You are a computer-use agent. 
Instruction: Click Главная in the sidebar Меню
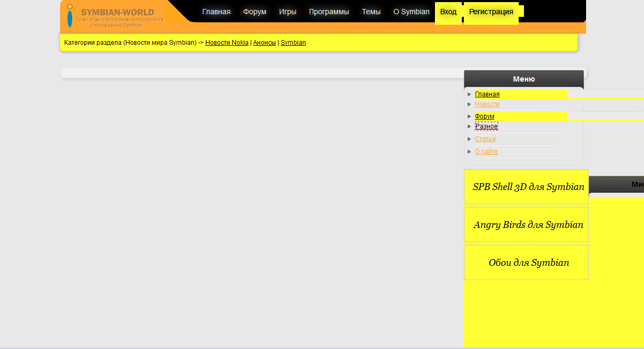click(487, 94)
